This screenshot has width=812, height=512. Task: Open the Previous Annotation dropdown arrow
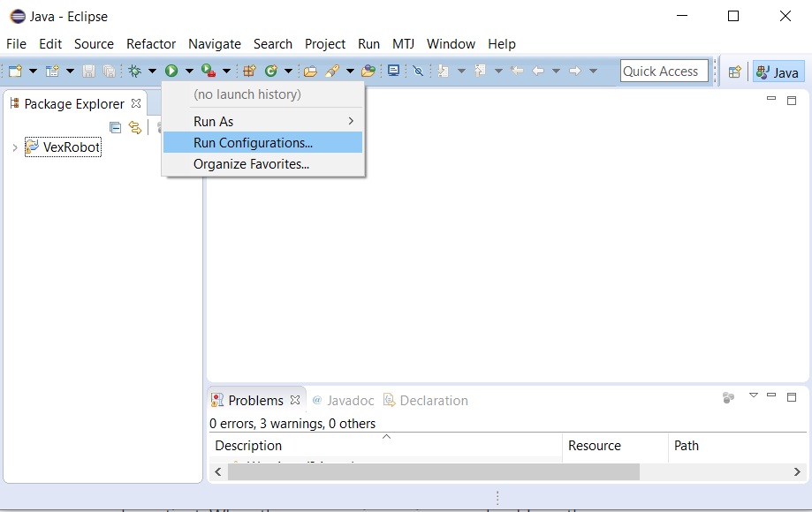(498, 71)
